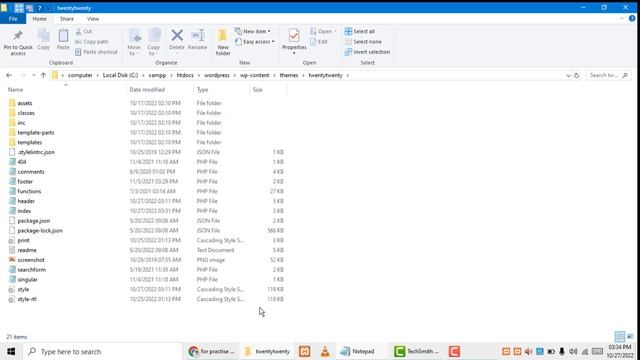Open VLC media player in taskbar

tap(325, 351)
